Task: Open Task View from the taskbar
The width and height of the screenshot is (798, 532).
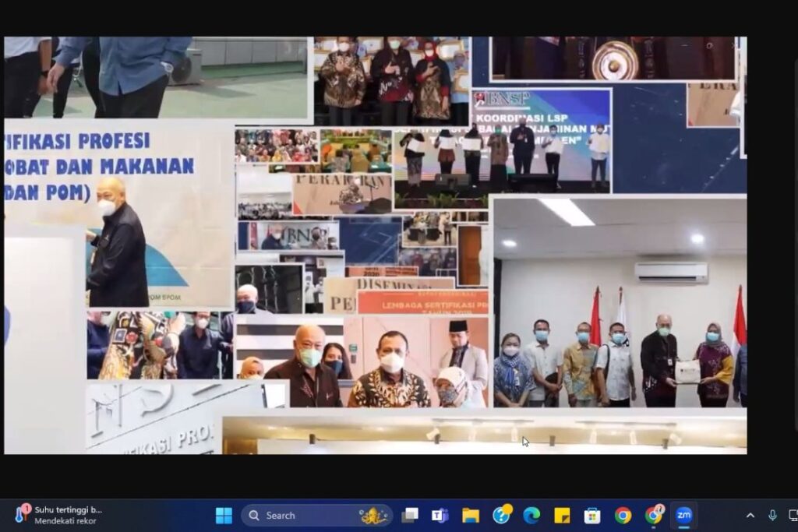Action: [x=410, y=516]
